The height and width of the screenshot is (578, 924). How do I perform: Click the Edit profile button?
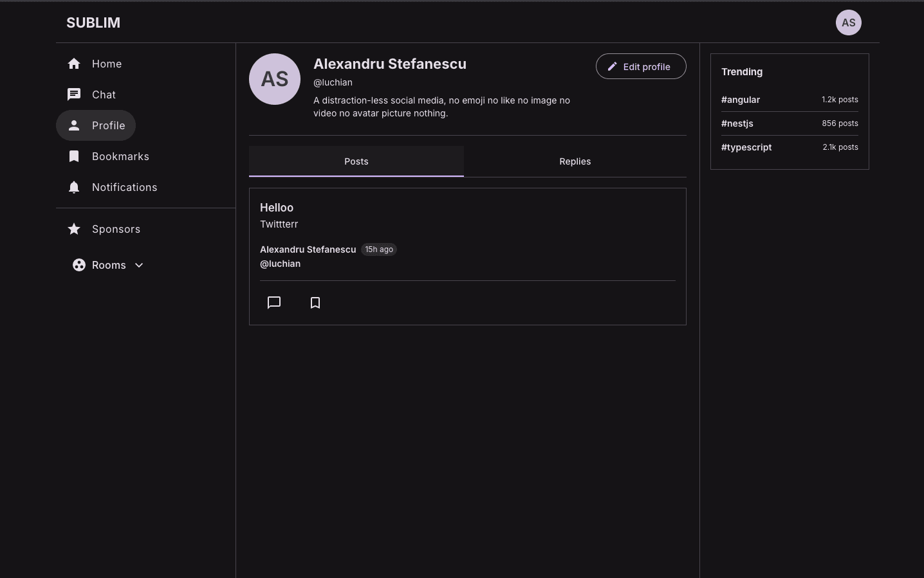tap(641, 66)
